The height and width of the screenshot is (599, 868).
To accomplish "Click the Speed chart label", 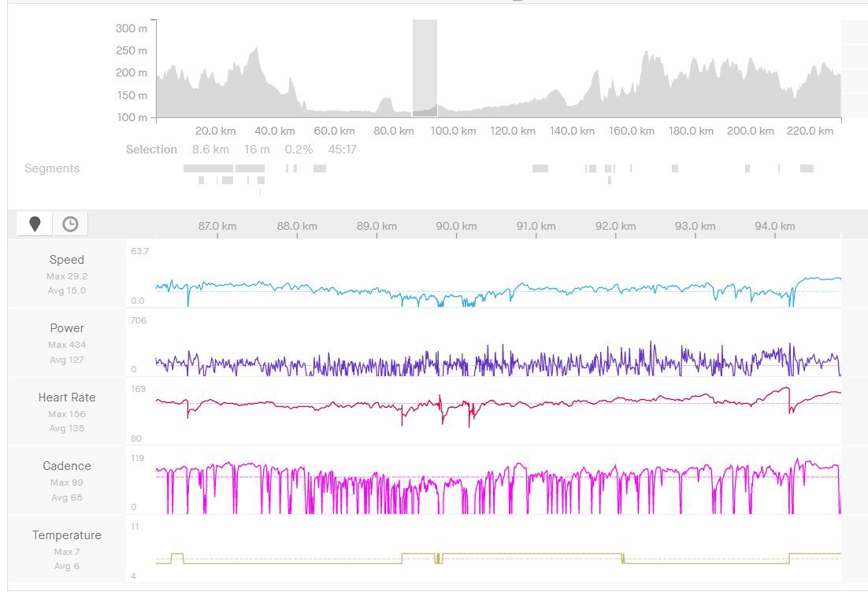I will pos(67,260).
